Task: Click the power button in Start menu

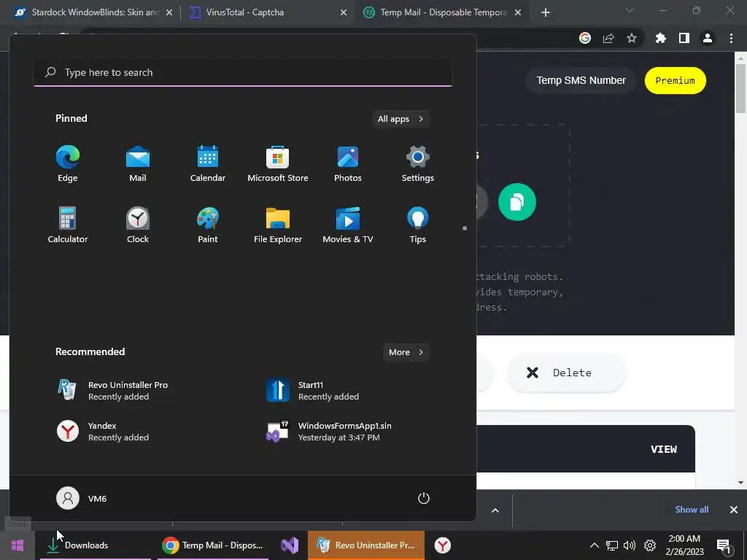Action: (x=424, y=498)
